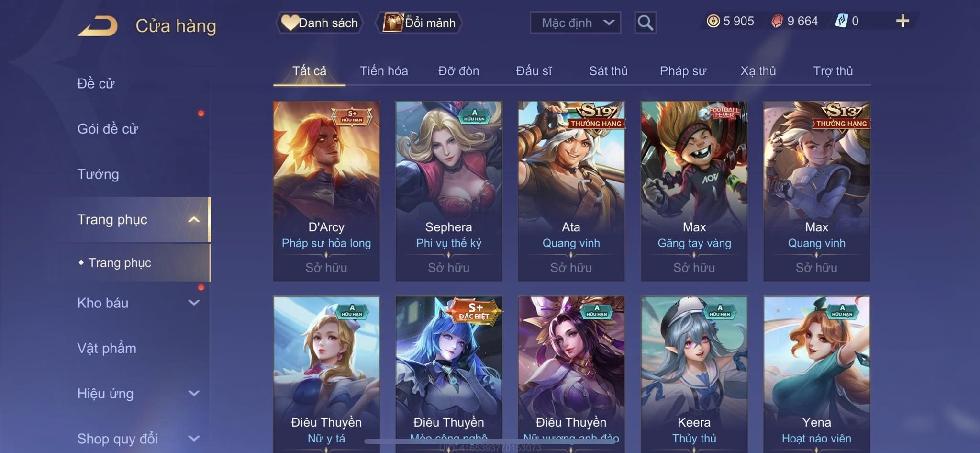
Task: Tap the gold coin balance icon
Action: (713, 21)
